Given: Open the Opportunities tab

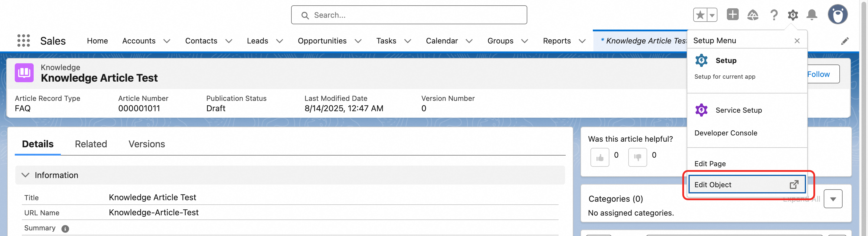Looking at the screenshot, I should [322, 41].
